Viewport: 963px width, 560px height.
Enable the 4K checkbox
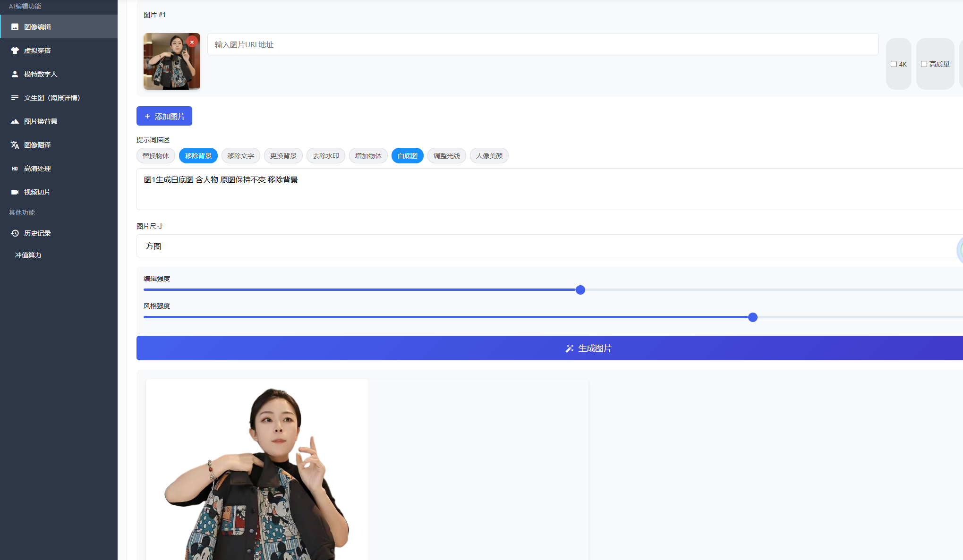[894, 64]
